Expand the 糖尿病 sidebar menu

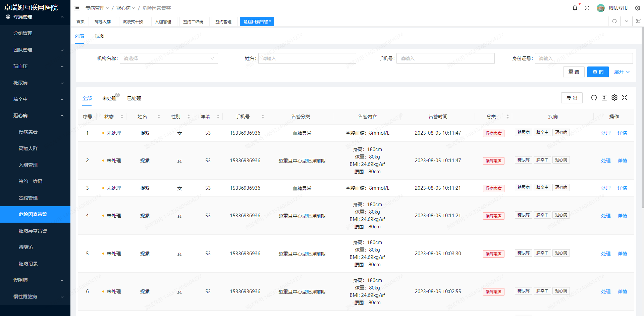[35, 83]
